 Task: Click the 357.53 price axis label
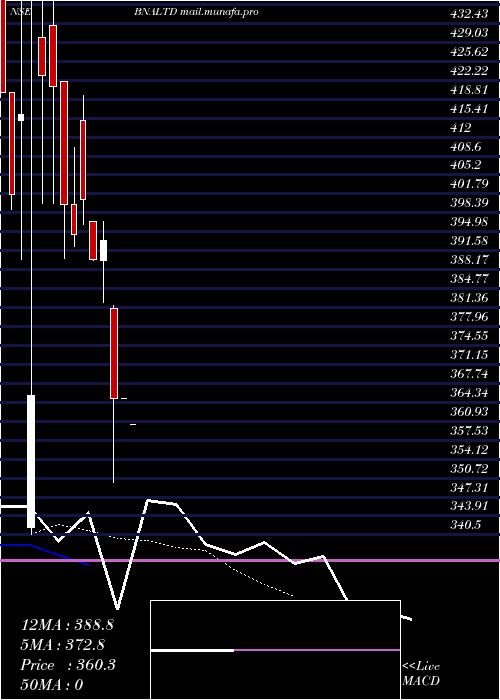point(469,431)
